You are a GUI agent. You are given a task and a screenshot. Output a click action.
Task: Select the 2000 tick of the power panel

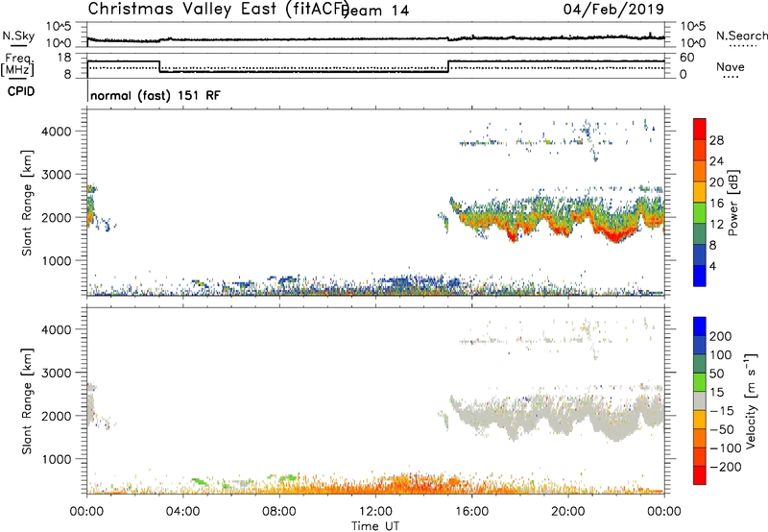[57, 217]
